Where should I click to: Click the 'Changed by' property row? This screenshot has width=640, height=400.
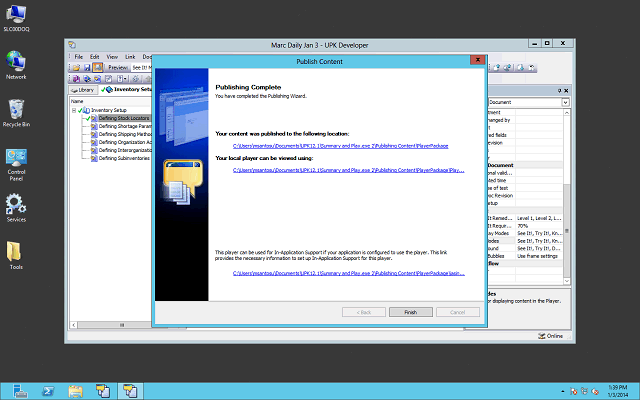click(x=525, y=120)
